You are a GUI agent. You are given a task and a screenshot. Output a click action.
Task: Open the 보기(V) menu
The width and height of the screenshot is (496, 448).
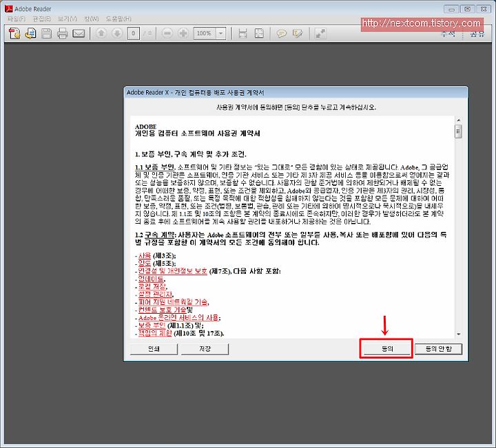pos(68,19)
